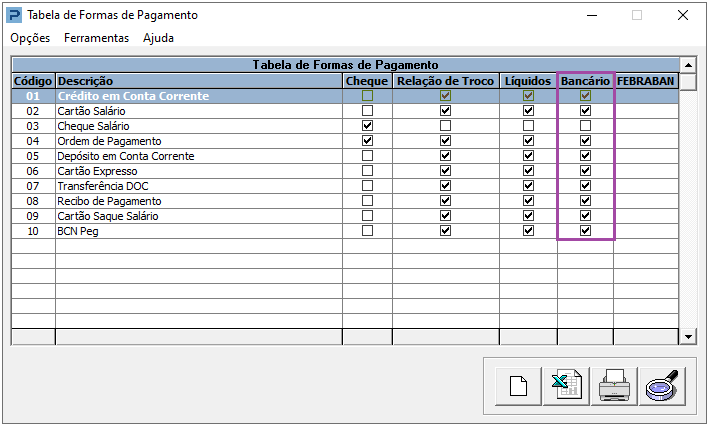Click code cell 08
This screenshot has height=427, width=710.
[33, 201]
